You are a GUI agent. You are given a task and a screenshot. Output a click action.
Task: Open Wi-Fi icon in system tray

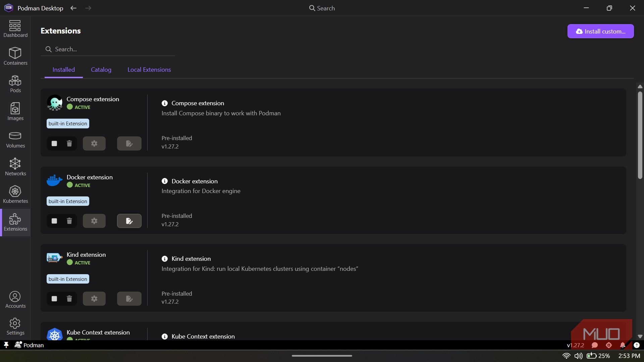point(566,356)
